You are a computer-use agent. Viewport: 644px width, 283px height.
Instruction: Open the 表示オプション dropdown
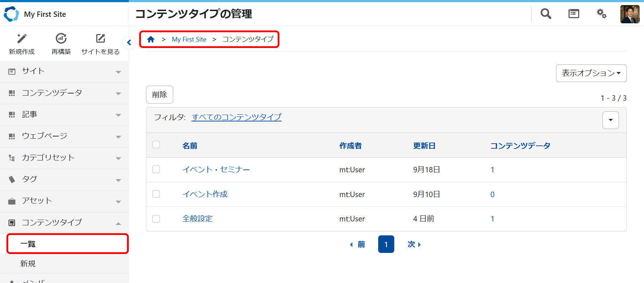click(x=591, y=73)
